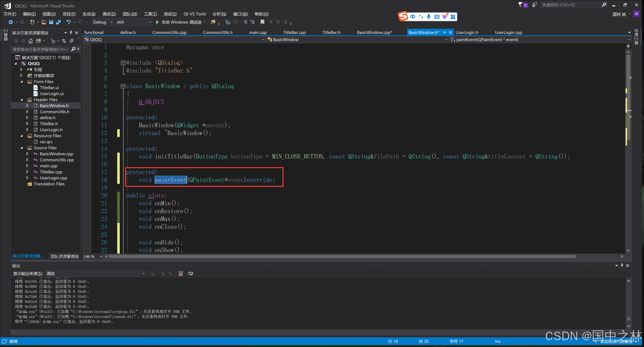Click the search magnifier in Solution Explorer

click(x=74, y=49)
